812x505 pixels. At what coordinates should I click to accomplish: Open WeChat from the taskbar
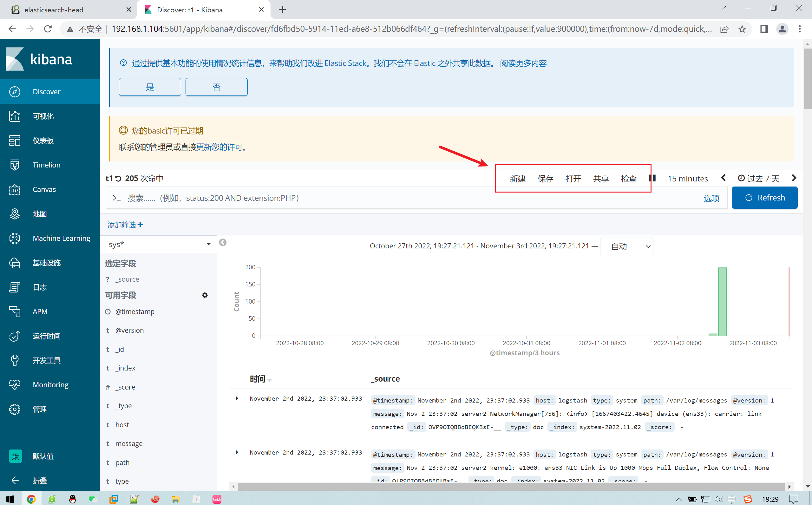tap(93, 499)
